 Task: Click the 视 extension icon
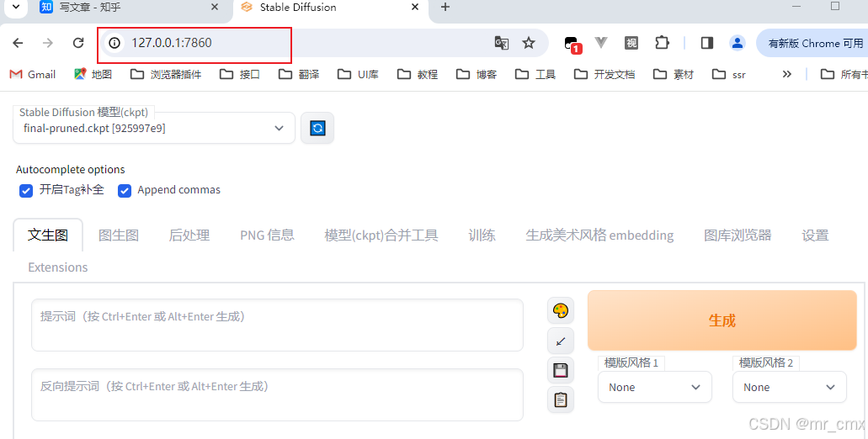[x=631, y=43]
